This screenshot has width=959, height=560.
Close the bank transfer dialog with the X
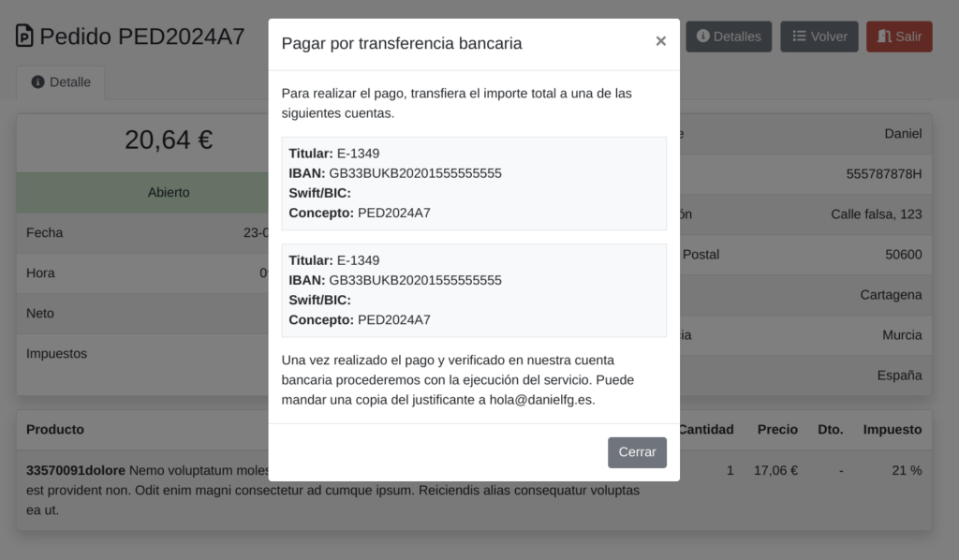click(660, 41)
